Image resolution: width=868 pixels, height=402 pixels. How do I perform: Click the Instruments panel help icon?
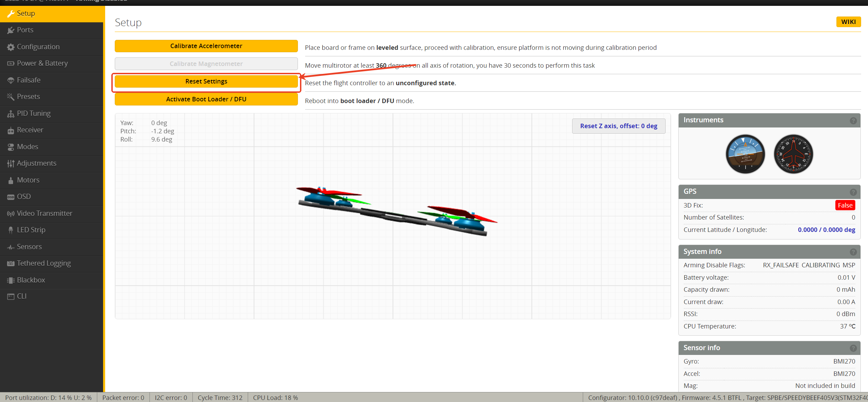click(853, 121)
